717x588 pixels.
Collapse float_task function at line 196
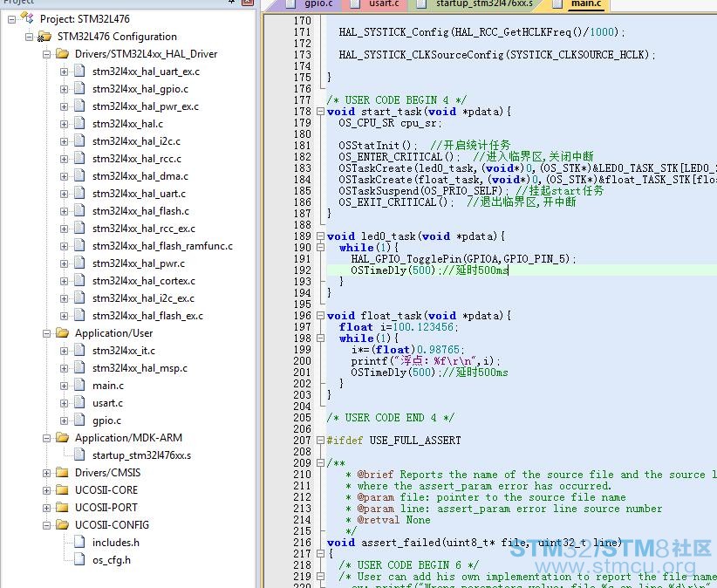tap(320, 316)
